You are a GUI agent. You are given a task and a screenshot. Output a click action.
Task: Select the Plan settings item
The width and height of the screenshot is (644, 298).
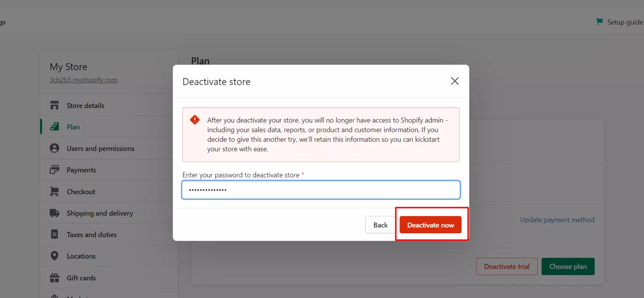109,127
